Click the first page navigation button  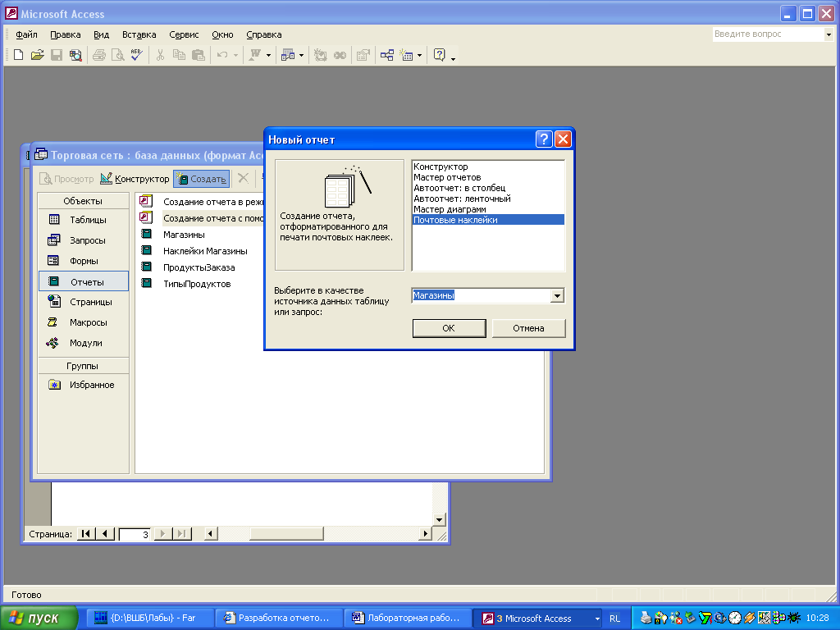coord(85,534)
